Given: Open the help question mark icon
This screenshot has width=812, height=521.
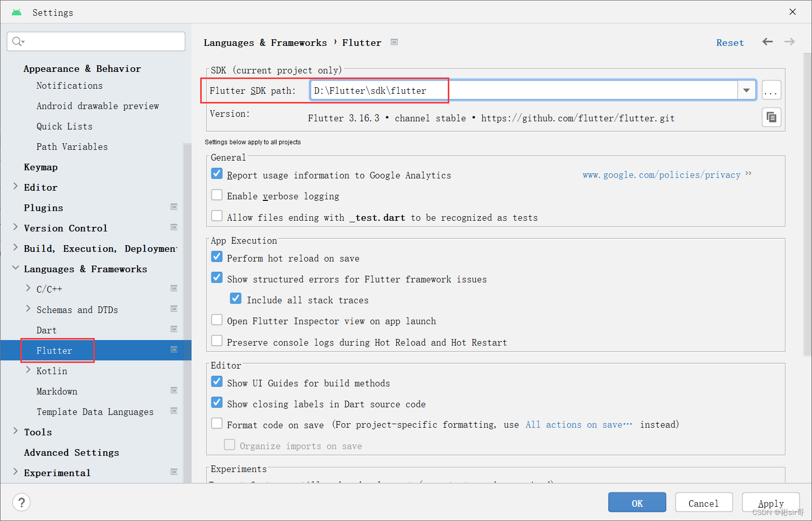Looking at the screenshot, I should pyautogui.click(x=21, y=503).
